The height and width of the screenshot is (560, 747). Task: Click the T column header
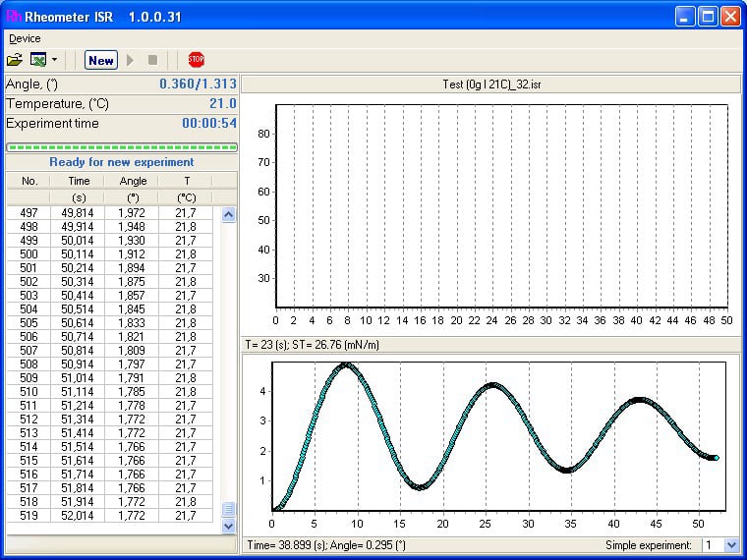click(187, 181)
